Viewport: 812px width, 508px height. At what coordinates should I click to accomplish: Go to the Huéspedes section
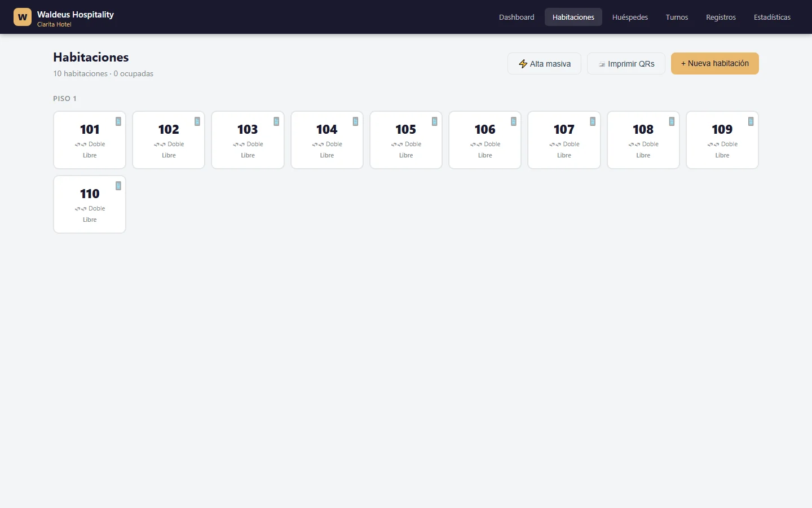[630, 17]
